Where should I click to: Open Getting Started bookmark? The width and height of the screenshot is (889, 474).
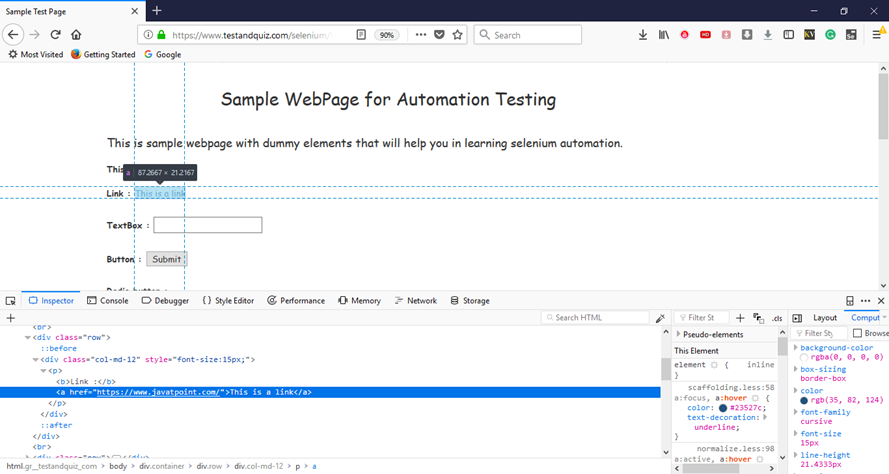(103, 54)
